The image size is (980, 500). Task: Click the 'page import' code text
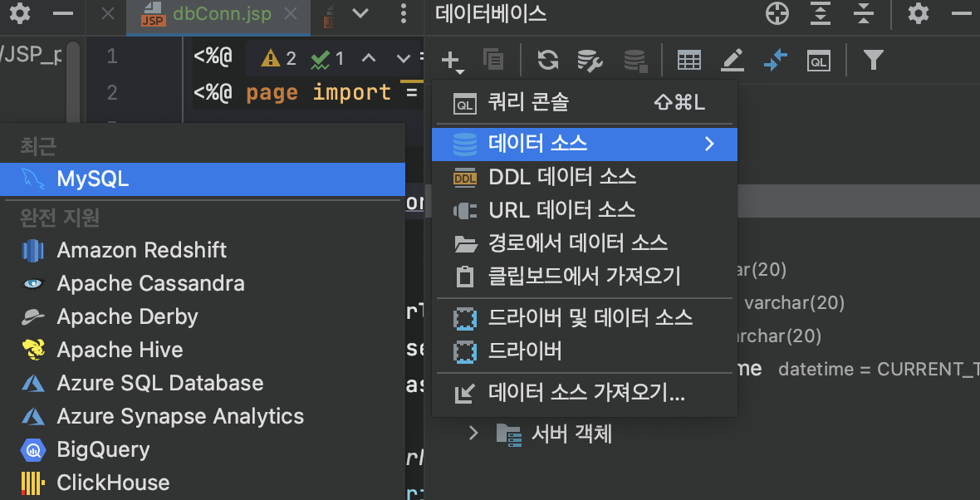pos(319,93)
